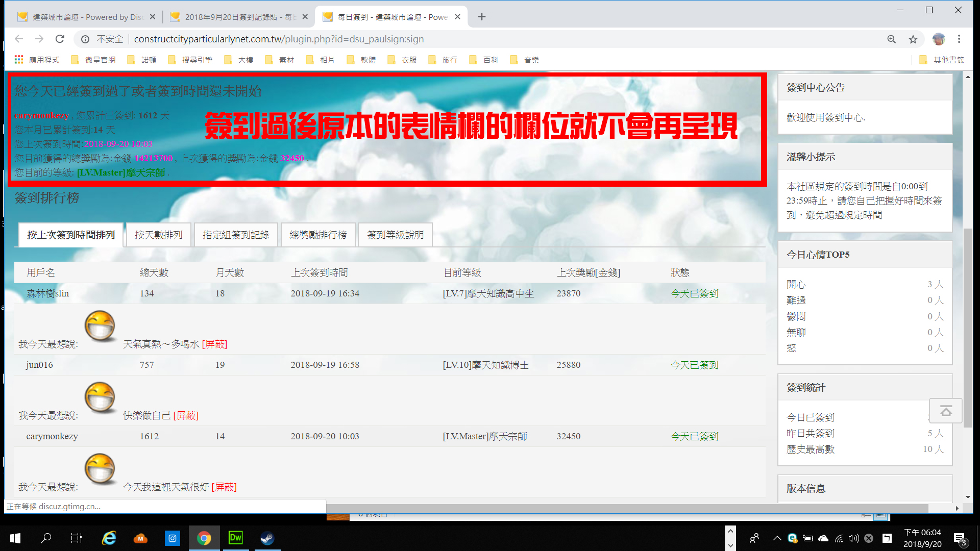Screen dimensions: 980x551
Task: Select the 簽到等級說明 tab
Action: tap(395, 235)
